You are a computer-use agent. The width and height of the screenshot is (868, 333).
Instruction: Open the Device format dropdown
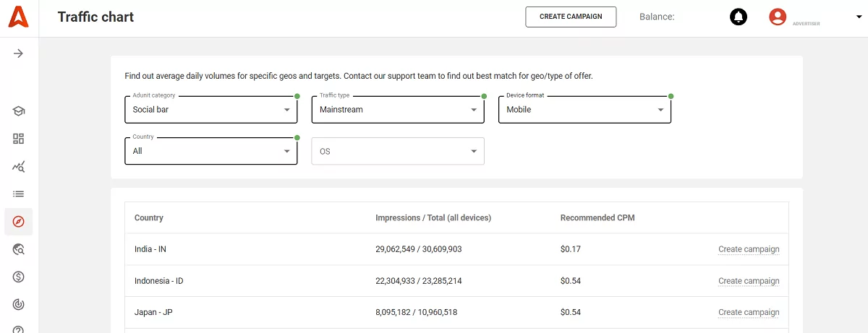coord(584,110)
